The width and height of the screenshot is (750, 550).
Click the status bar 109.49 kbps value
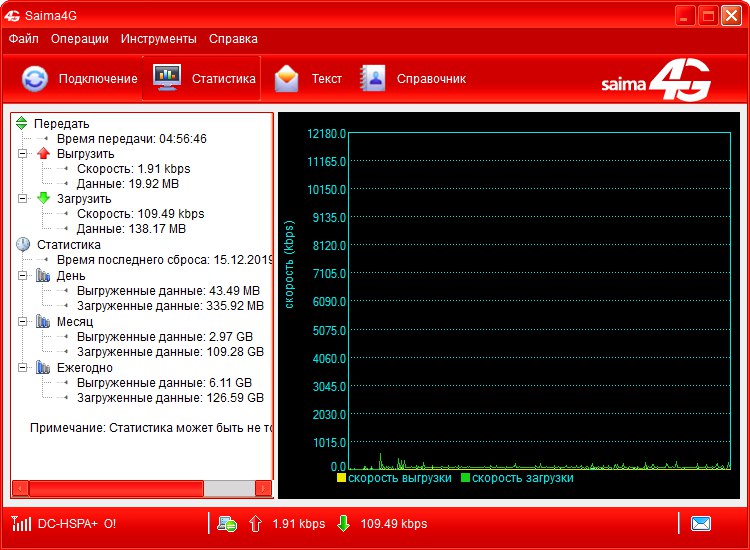click(x=394, y=524)
